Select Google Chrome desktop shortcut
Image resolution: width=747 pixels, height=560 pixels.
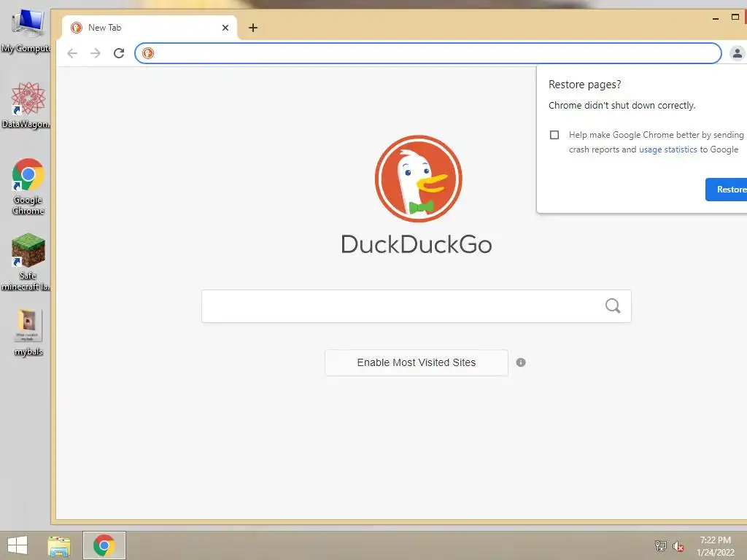pyautogui.click(x=28, y=187)
